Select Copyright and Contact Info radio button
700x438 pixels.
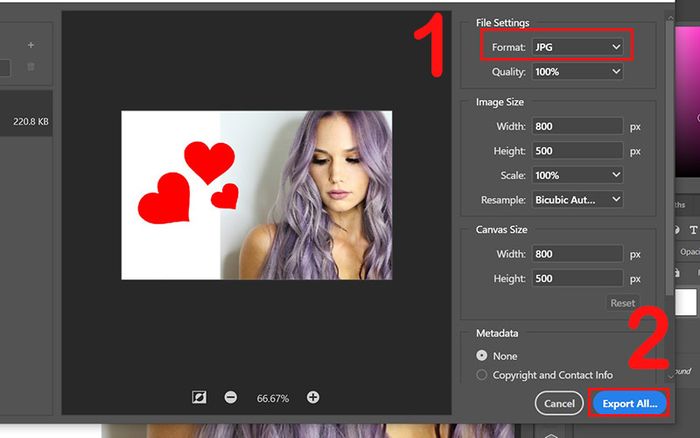point(482,375)
